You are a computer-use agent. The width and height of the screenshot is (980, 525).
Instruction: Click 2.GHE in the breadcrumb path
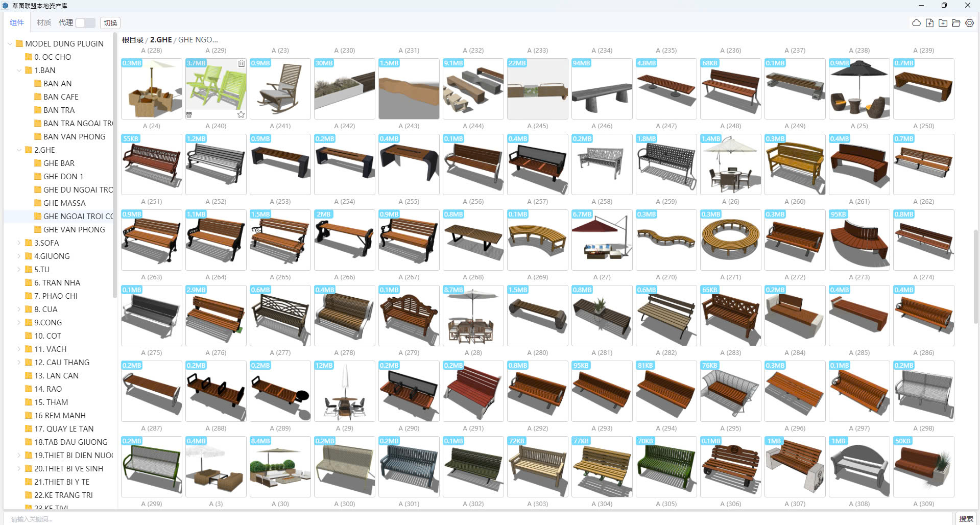point(160,40)
